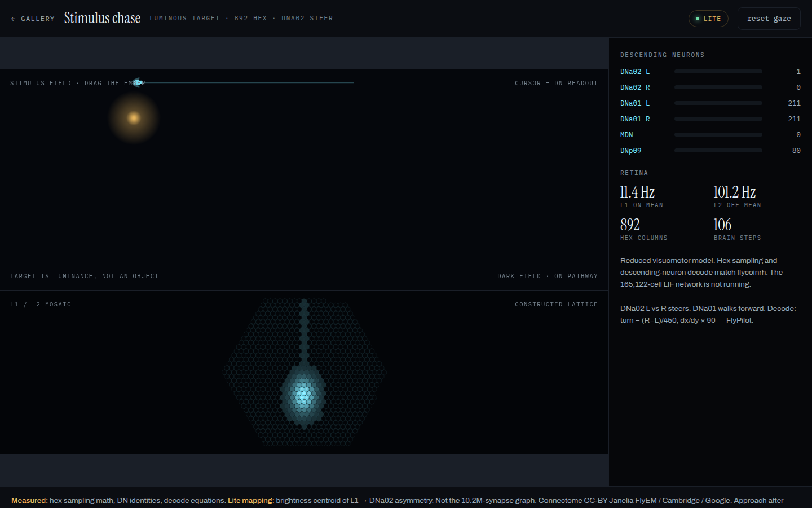Click the Lite mapping: footer label
Screen dimensions: 812x508
click(251, 500)
